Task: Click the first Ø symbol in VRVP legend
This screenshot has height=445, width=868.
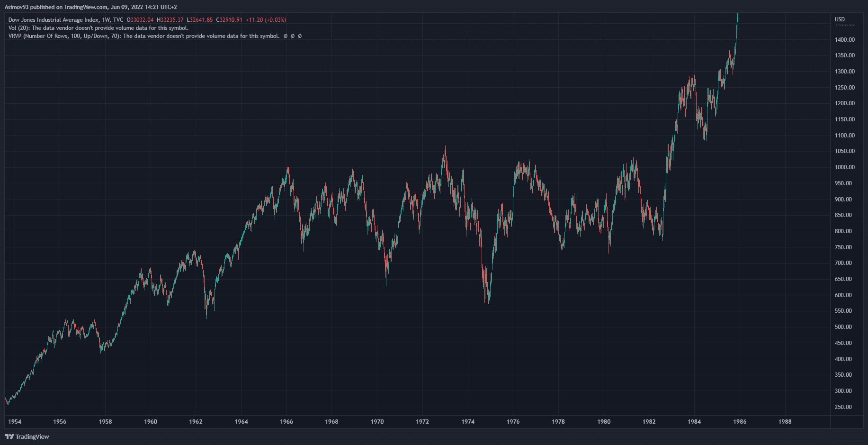Action: [x=286, y=36]
